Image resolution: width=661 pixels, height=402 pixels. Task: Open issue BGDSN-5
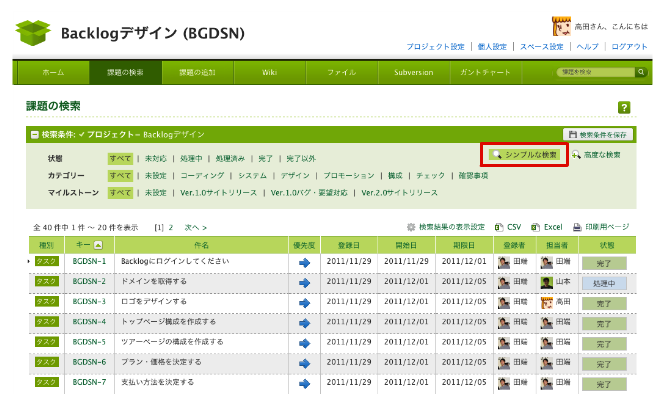(89, 342)
